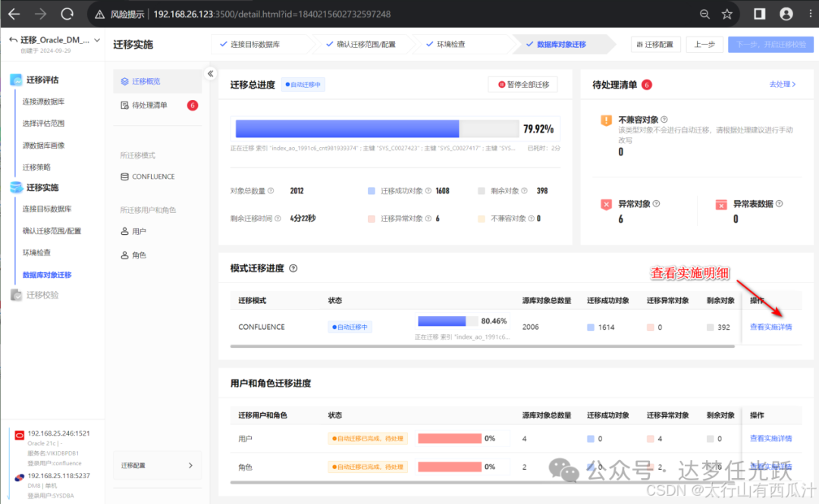
Task: Click help icon next to 剩余迁移时间
Action: click(x=278, y=218)
